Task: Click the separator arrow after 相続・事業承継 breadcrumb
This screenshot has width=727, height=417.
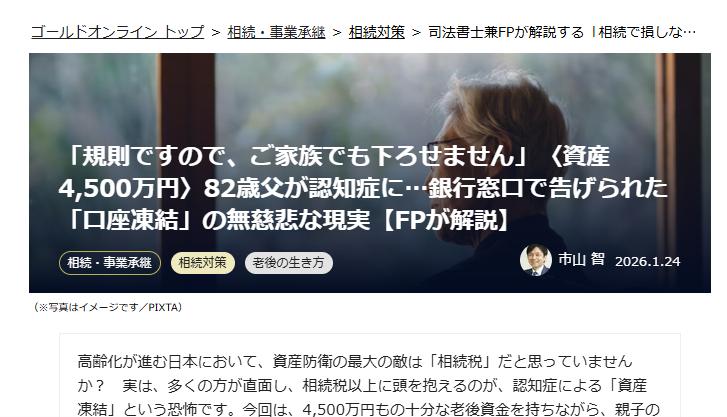Action: pyautogui.click(x=337, y=32)
